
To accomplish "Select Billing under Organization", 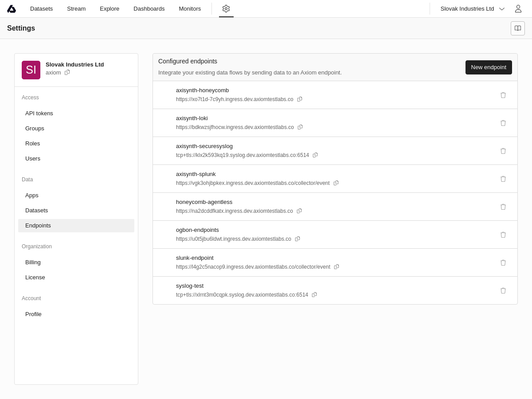I will (x=33, y=262).
